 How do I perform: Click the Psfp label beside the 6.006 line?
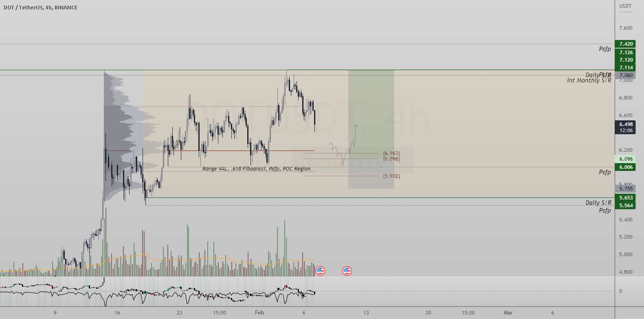(x=605, y=172)
